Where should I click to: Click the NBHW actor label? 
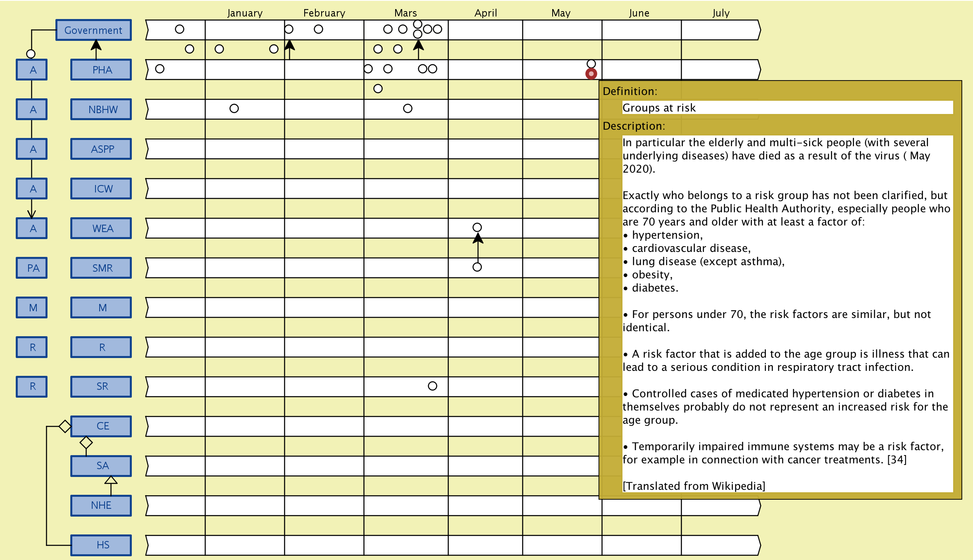[102, 109]
